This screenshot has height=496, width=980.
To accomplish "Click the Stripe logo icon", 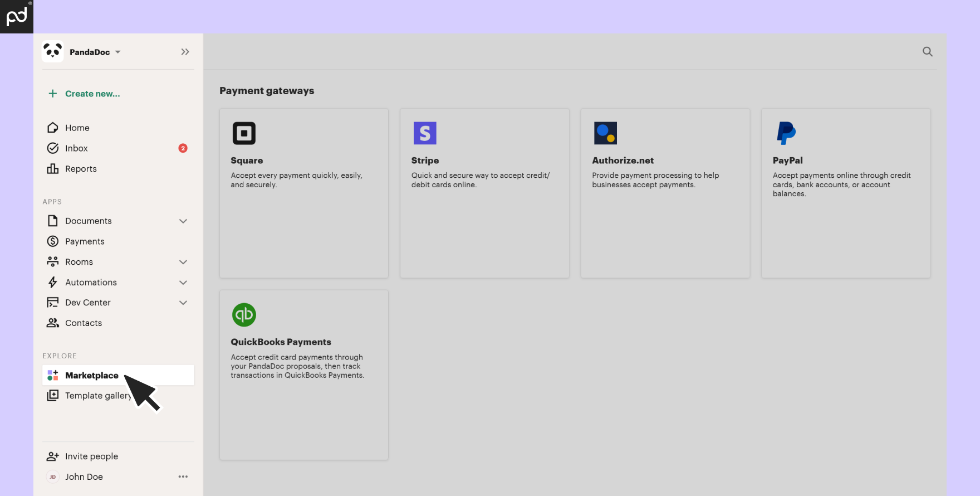I will point(425,133).
